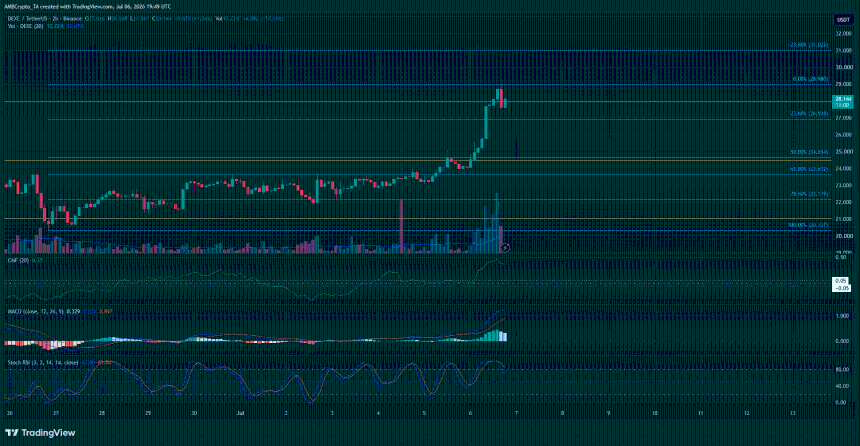This screenshot has width=860, height=446.
Task: Click the AMBCrypto_TA created with TradingView.com caption
Action: (x=87, y=7)
